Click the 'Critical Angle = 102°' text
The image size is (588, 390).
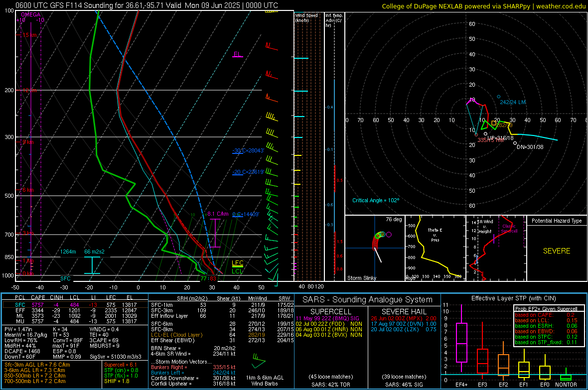click(x=376, y=200)
